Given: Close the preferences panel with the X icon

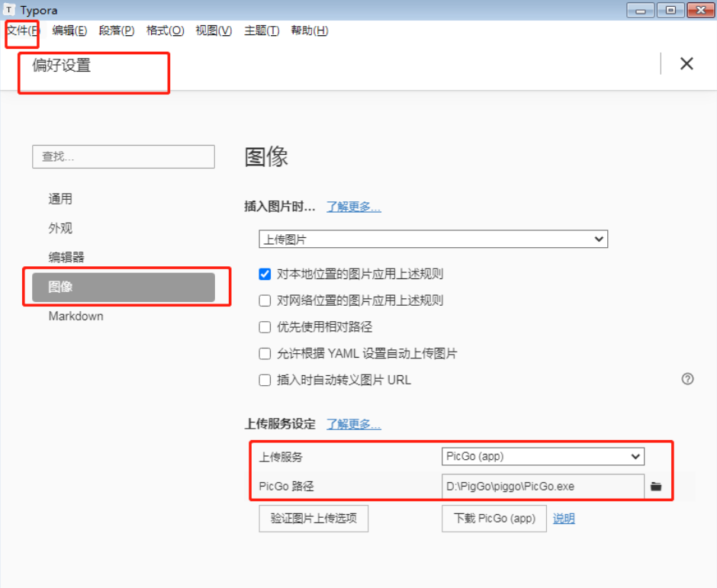Looking at the screenshot, I should click(686, 63).
